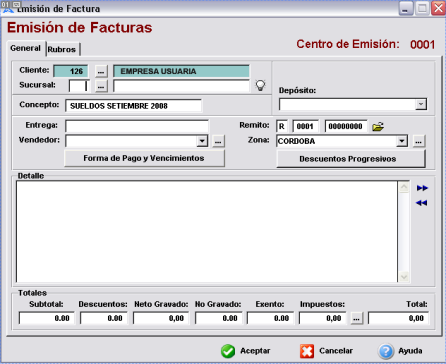Click the Impuestos value field

point(323,318)
